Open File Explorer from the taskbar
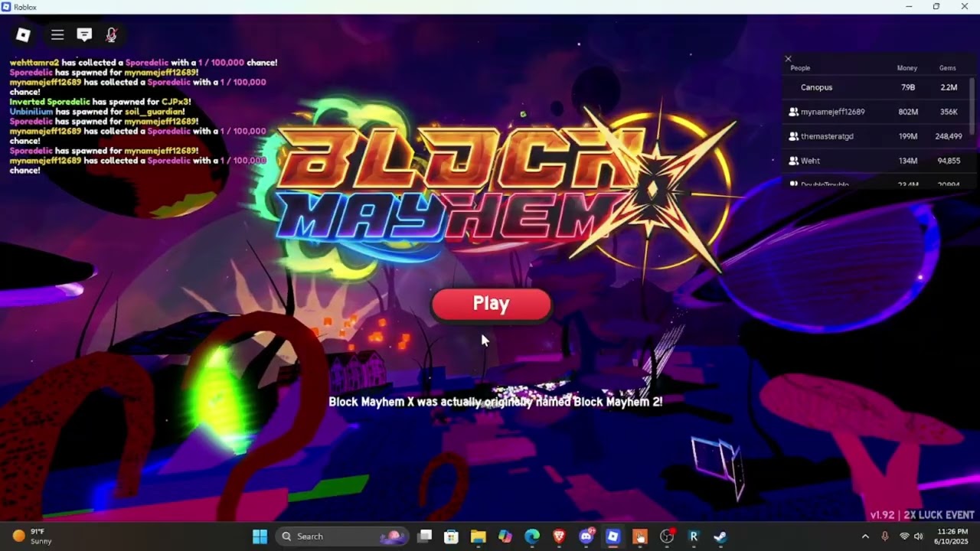 pos(479,536)
